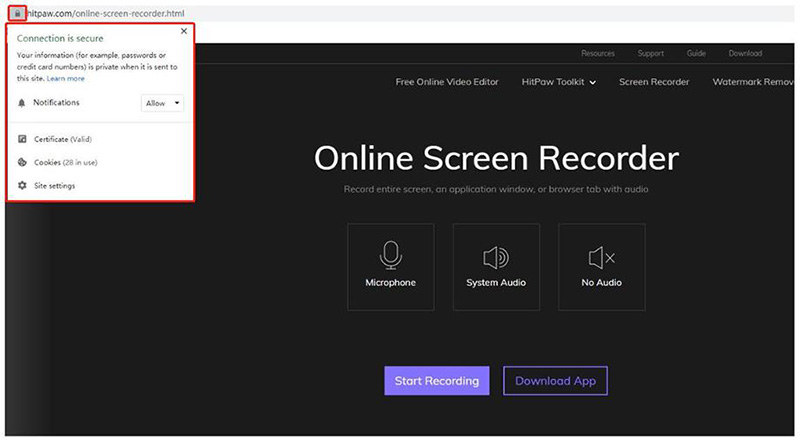The image size is (800, 440).
Task: Open the Notifications Allow dropdown
Action: click(162, 103)
